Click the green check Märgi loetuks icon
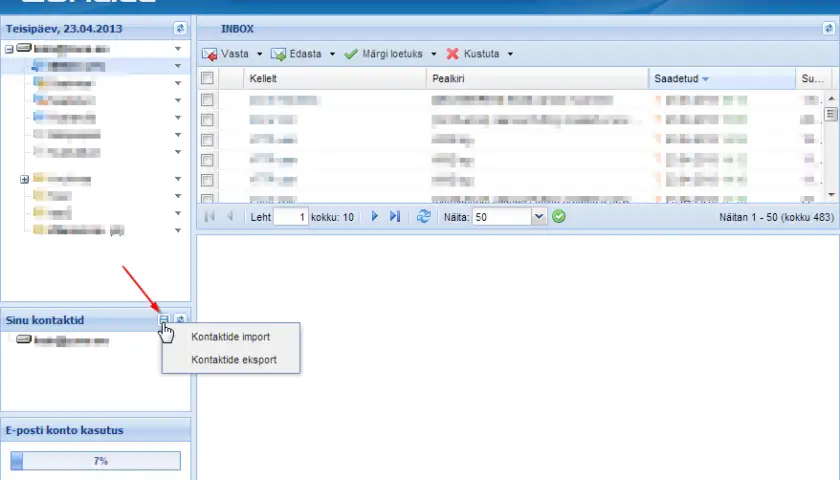 click(x=351, y=54)
